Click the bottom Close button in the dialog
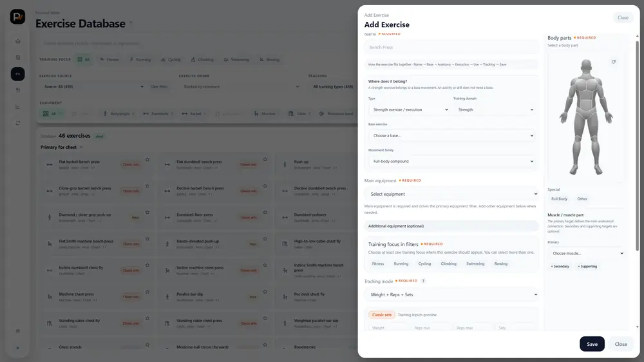Viewport: 644px width, 362px height. tap(621, 344)
